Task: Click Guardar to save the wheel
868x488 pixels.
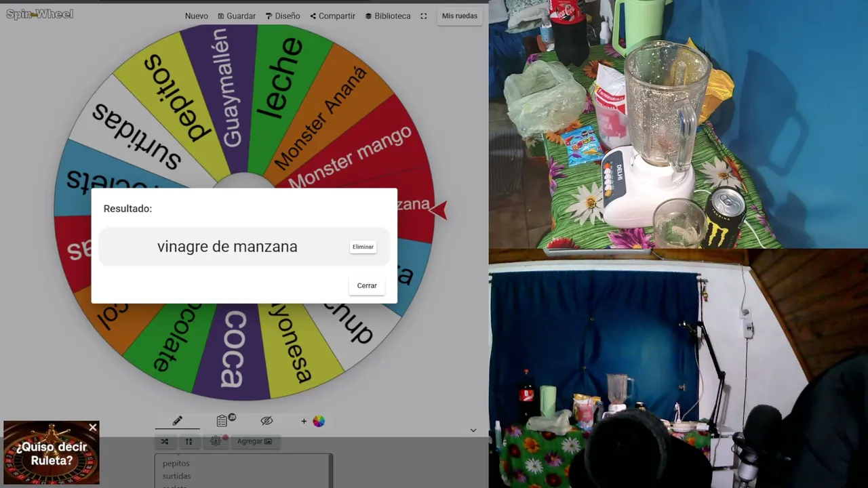Action: [x=237, y=16]
